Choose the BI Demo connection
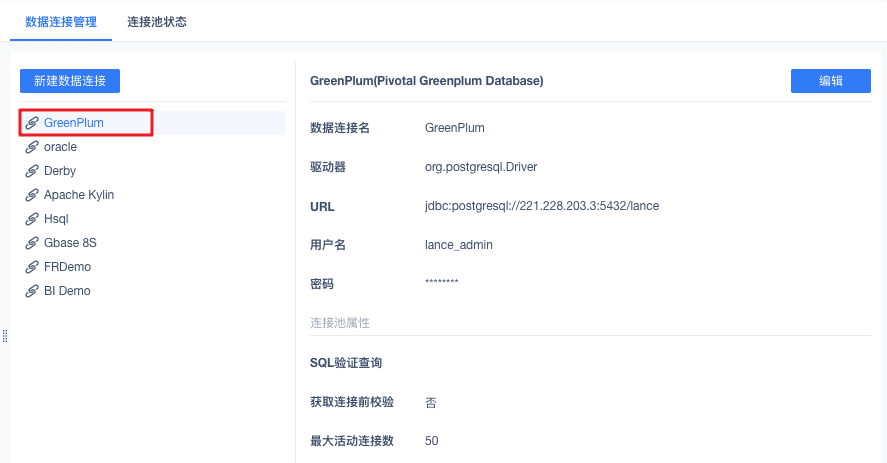887x463 pixels. click(67, 291)
